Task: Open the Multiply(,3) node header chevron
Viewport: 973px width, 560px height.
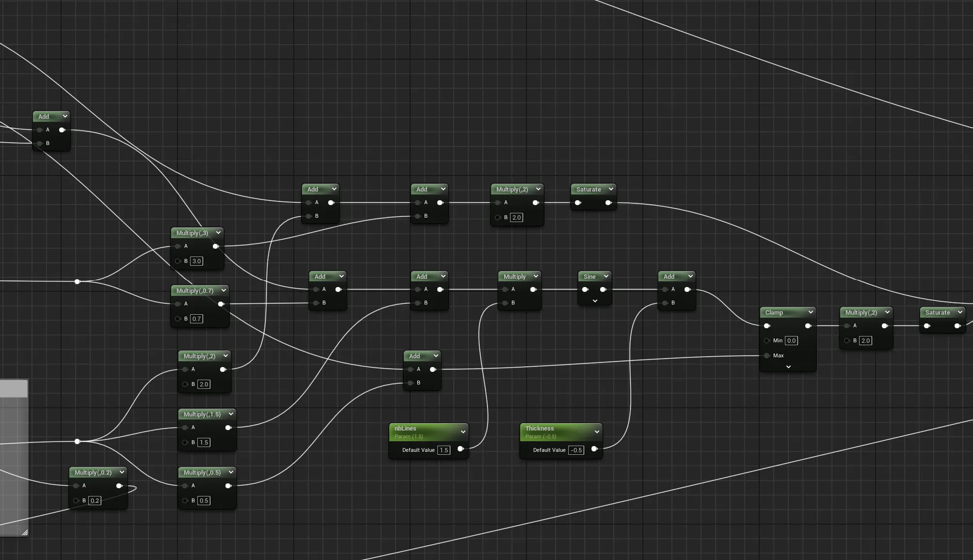Action: 218,233
